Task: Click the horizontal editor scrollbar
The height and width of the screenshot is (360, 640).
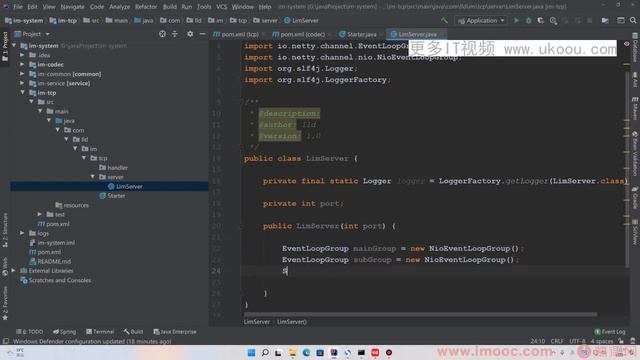Action: pyautogui.click(x=420, y=314)
